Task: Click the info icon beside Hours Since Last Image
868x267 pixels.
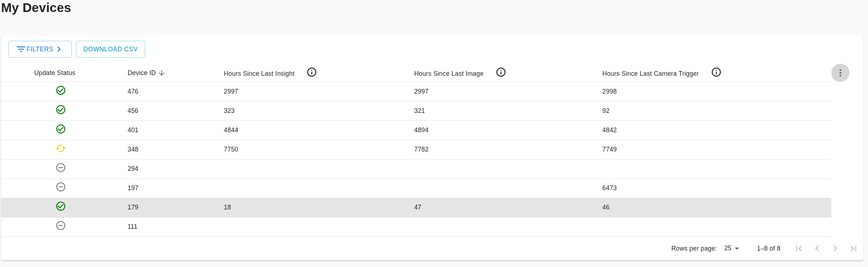Action: [x=501, y=72]
